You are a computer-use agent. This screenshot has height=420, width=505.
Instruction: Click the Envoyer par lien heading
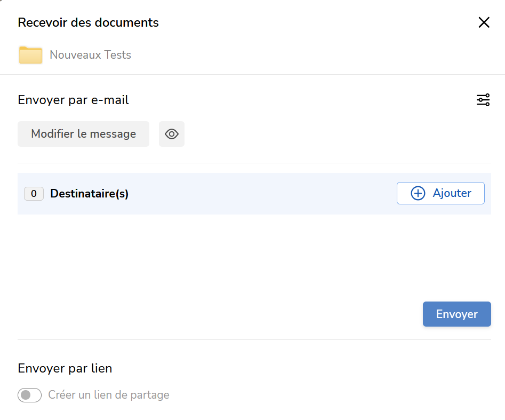click(65, 368)
